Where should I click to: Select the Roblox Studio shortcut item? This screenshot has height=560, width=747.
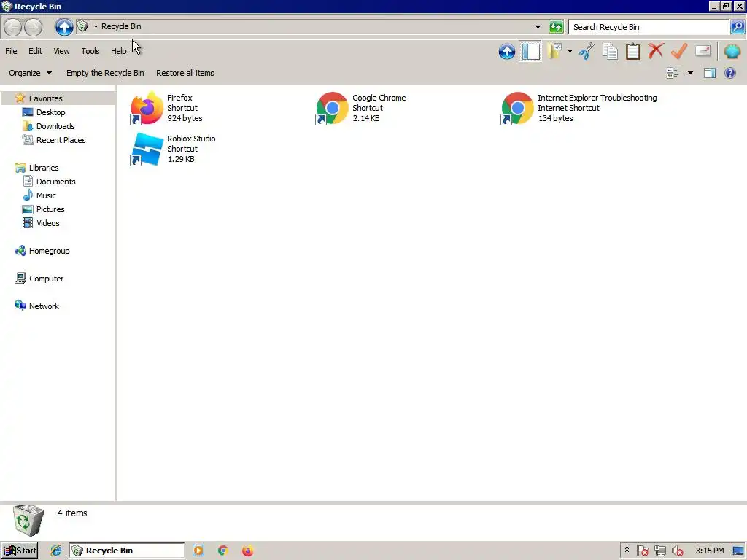[173, 149]
